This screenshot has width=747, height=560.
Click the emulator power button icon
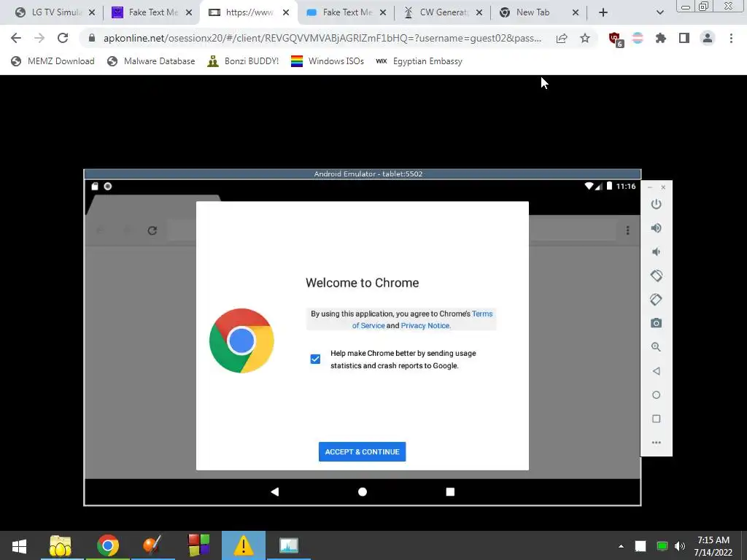click(656, 204)
